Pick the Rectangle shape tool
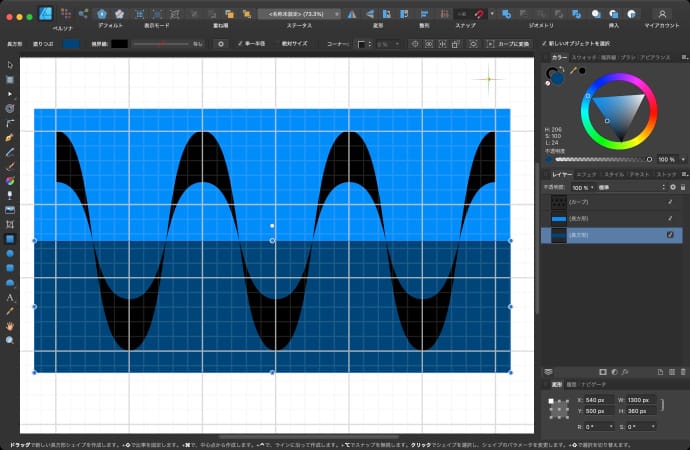The width and height of the screenshot is (690, 450). [10, 239]
